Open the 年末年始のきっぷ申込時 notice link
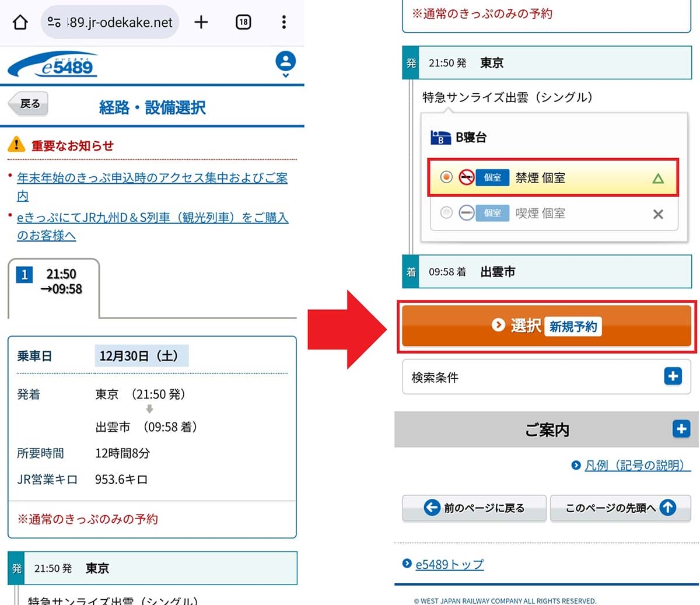The image size is (700, 605). (152, 178)
